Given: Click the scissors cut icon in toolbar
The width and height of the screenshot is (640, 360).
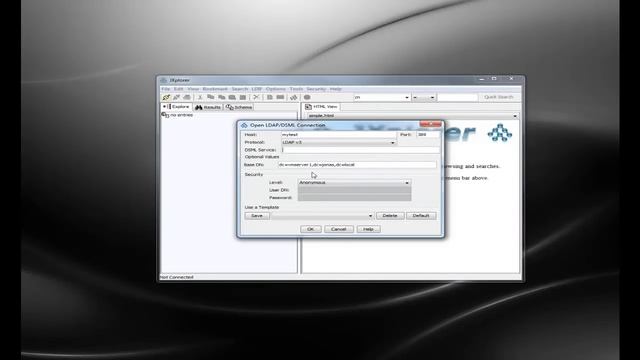Looking at the screenshot, I should click(x=200, y=97).
